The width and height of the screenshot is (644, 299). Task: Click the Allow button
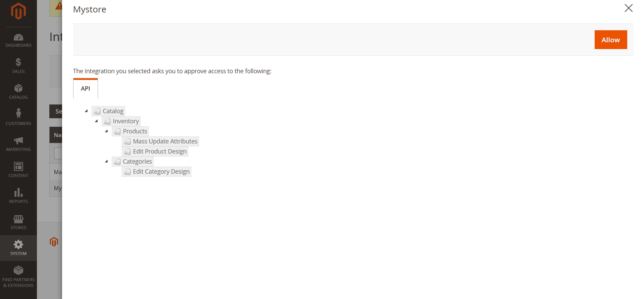pos(610,40)
